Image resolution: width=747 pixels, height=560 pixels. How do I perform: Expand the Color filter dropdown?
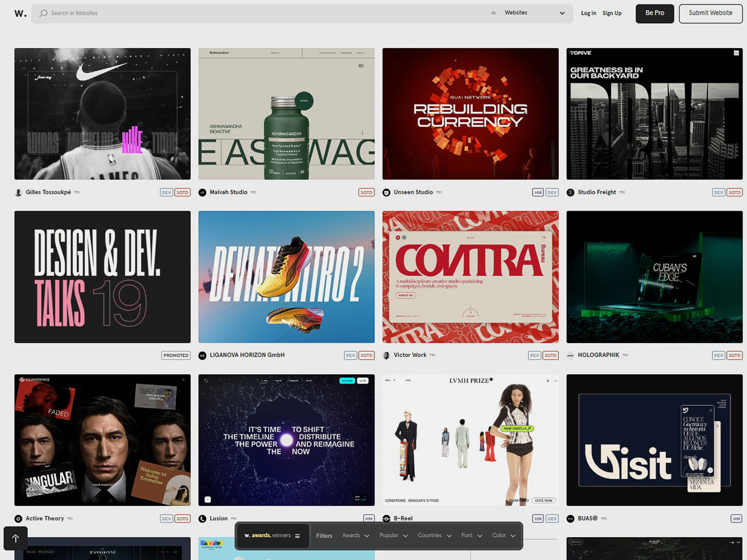pos(503,536)
